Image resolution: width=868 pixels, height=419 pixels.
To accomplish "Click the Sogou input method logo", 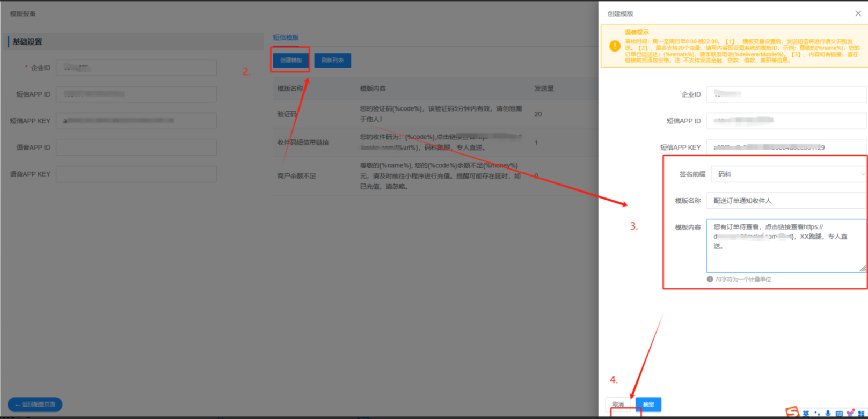I will click(792, 412).
